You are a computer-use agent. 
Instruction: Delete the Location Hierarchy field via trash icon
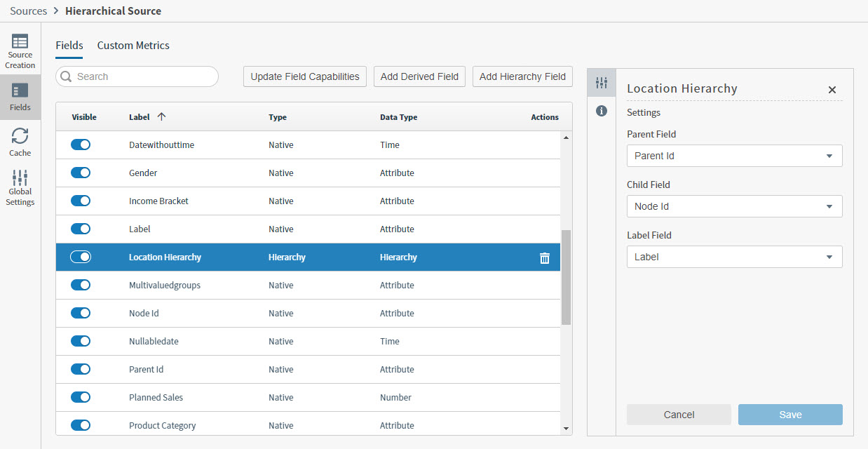click(x=545, y=257)
